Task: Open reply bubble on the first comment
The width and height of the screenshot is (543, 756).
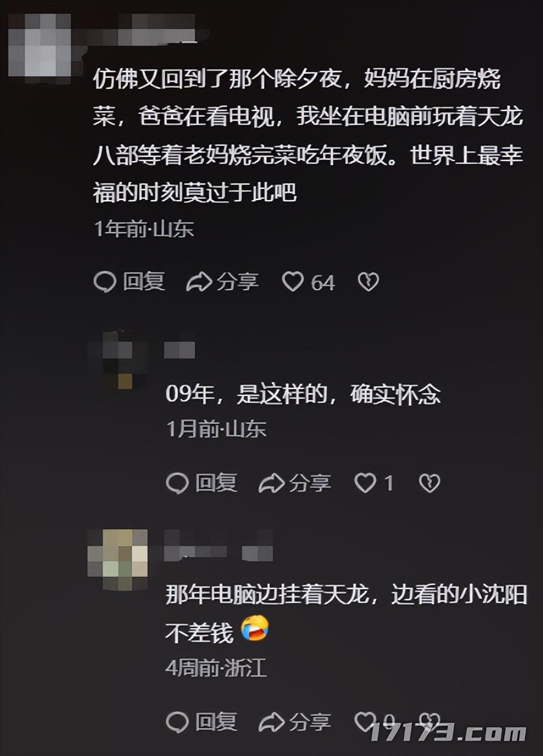Action: click(105, 282)
